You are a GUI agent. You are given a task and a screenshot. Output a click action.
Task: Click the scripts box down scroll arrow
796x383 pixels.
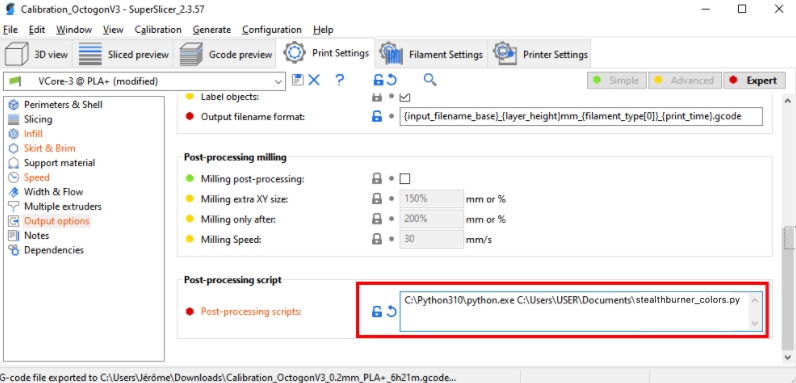click(x=754, y=324)
